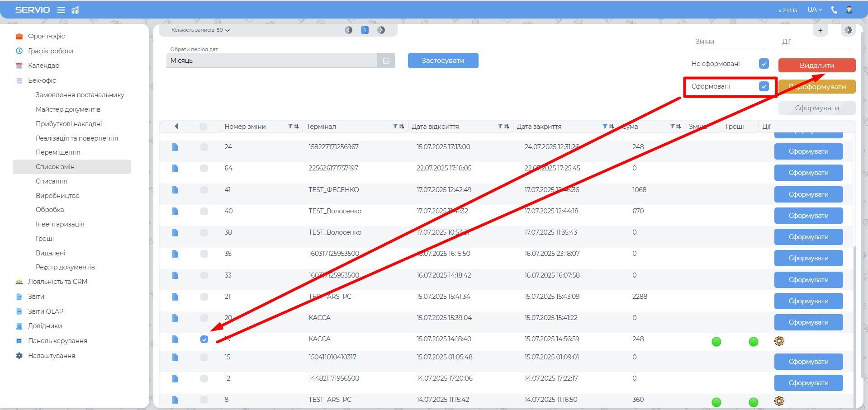Open calendar picker in period field
The height and width of the screenshot is (410, 868).
pos(386,61)
